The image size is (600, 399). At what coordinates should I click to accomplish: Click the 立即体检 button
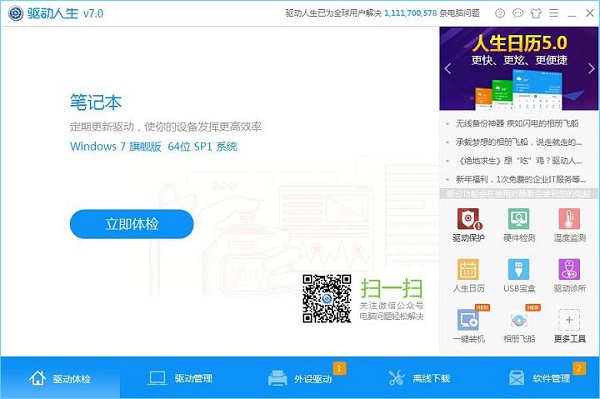click(132, 224)
